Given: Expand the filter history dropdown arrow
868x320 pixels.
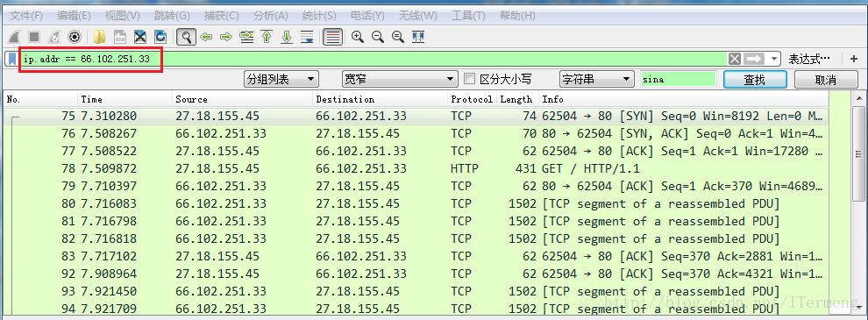Looking at the screenshot, I should [x=773, y=60].
